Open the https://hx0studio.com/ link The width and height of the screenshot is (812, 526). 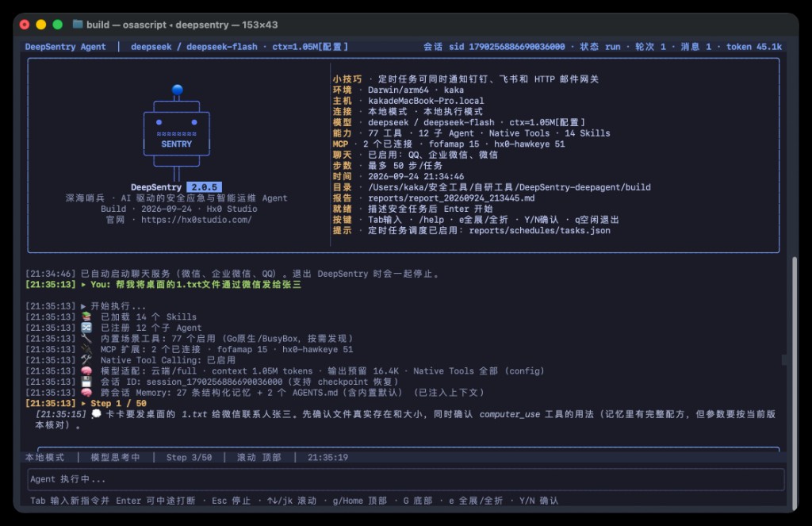[197, 220]
